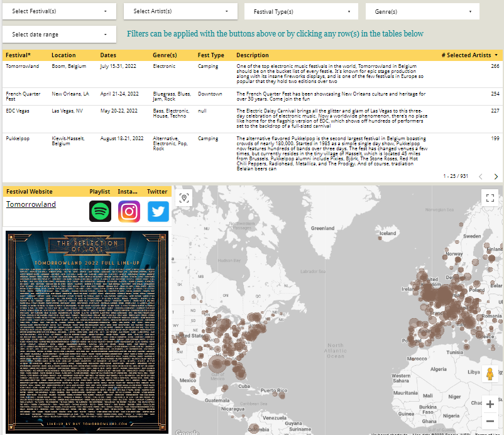The width and height of the screenshot is (504, 435).
Task: Click the 254 selected artists value
Action: coord(495,94)
